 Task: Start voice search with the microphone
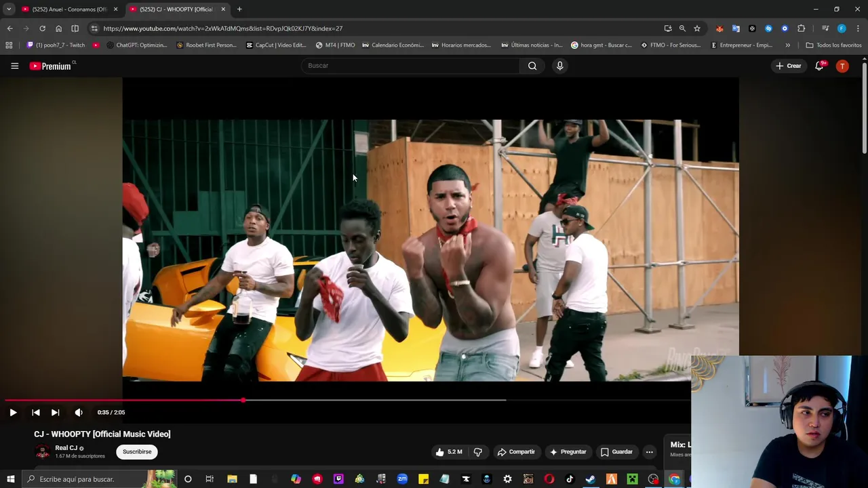pos(559,66)
